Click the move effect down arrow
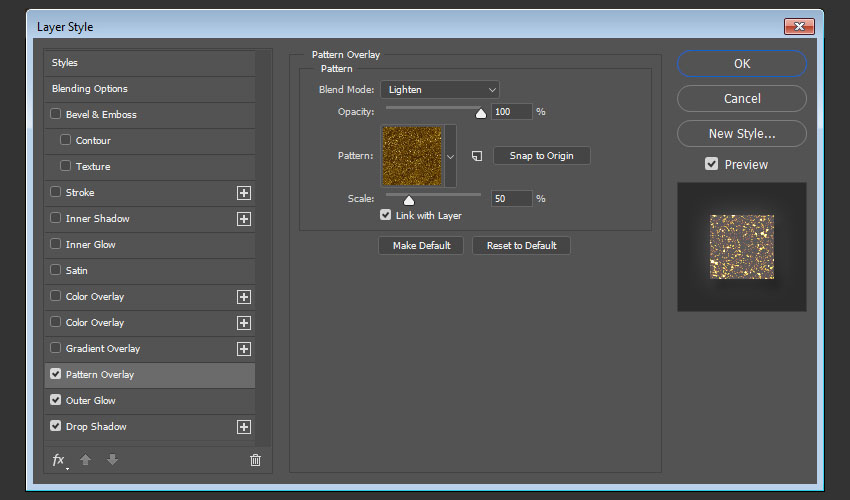This screenshot has height=500, width=850. (x=112, y=460)
